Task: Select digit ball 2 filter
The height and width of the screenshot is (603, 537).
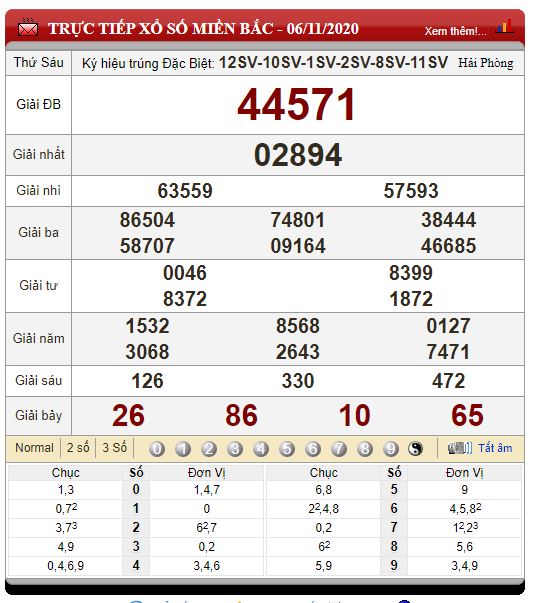Action: pos(209,448)
